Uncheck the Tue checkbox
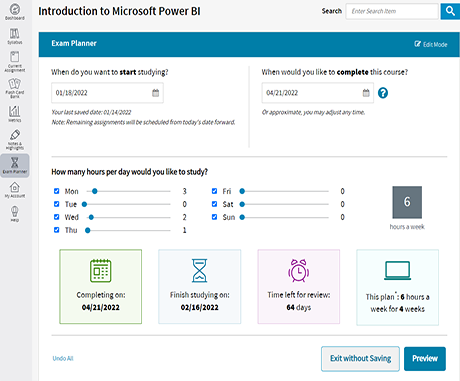460x381 pixels. coord(57,204)
